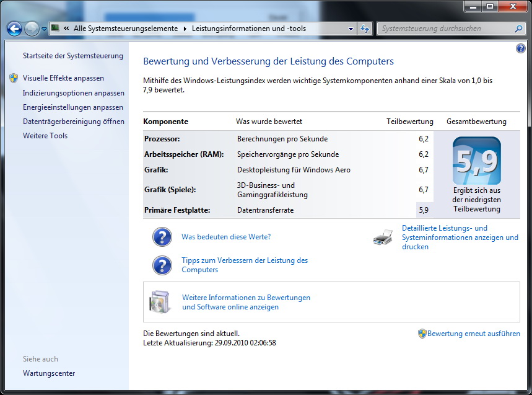Click the back navigation arrow button
This screenshot has height=395, width=532.
click(x=14, y=29)
